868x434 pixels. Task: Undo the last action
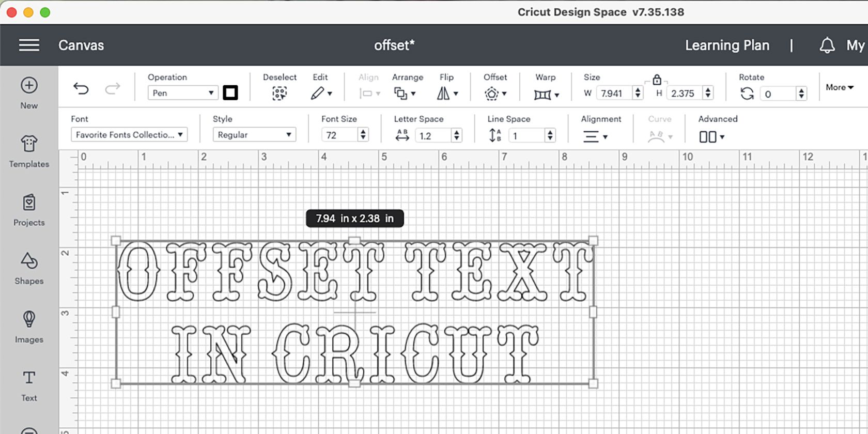click(81, 89)
